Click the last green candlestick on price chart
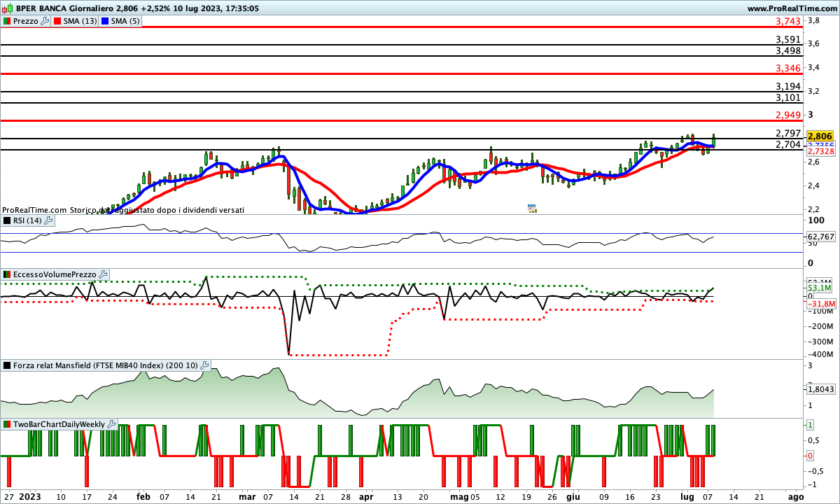The height and width of the screenshot is (504, 840). pyautogui.click(x=713, y=141)
